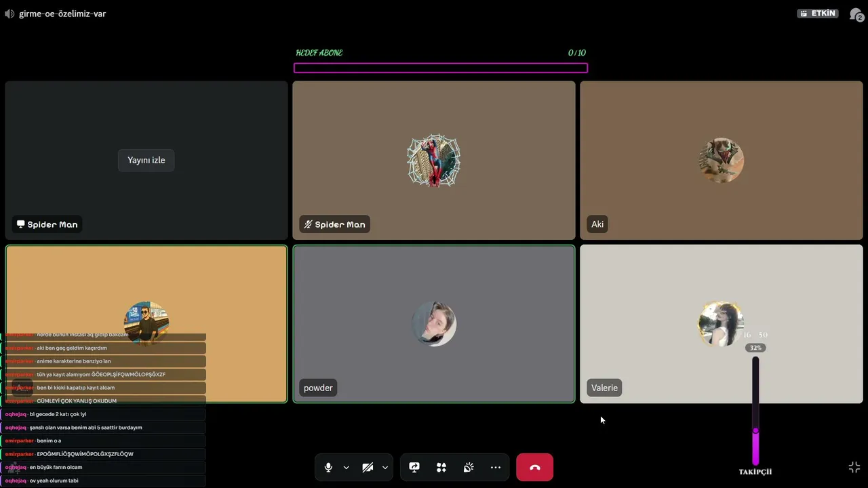Image resolution: width=868 pixels, height=488 pixels.
Task: Exit fullscreen using the collapse arrows icon
Action: coord(854,468)
